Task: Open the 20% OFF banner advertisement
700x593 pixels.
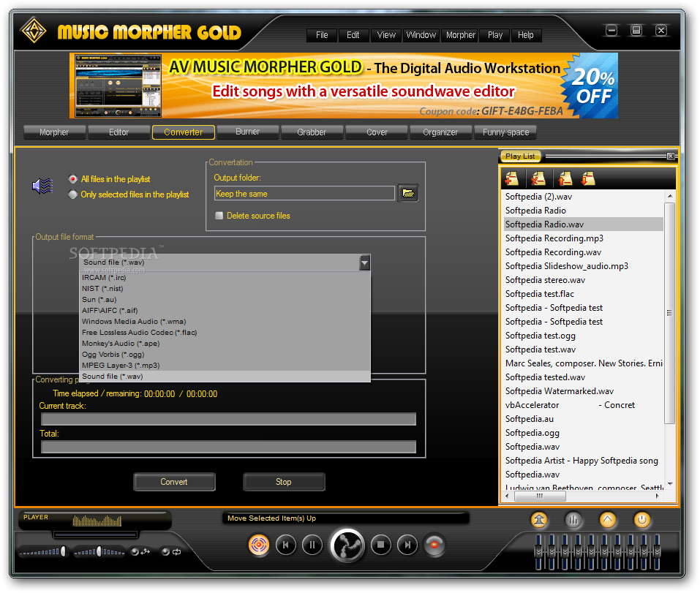Action: (343, 86)
